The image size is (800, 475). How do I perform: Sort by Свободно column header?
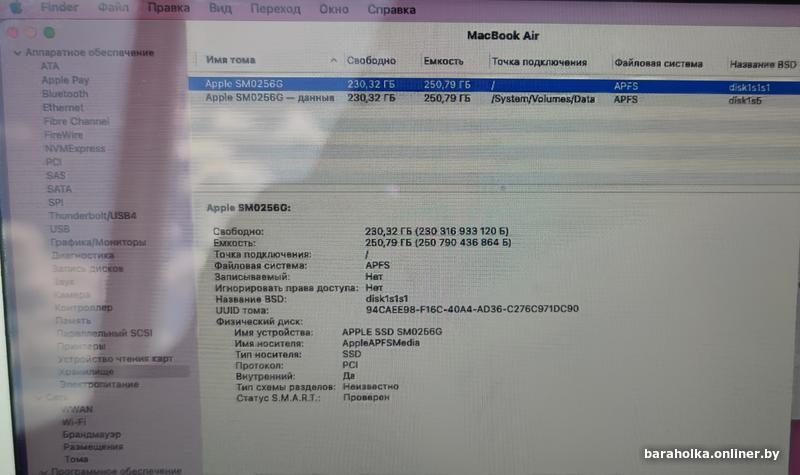point(371,61)
